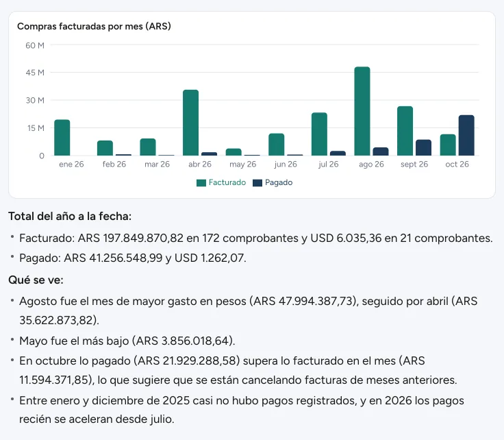
Task: Click the 'mar 26' axis label
Action: [x=157, y=164]
